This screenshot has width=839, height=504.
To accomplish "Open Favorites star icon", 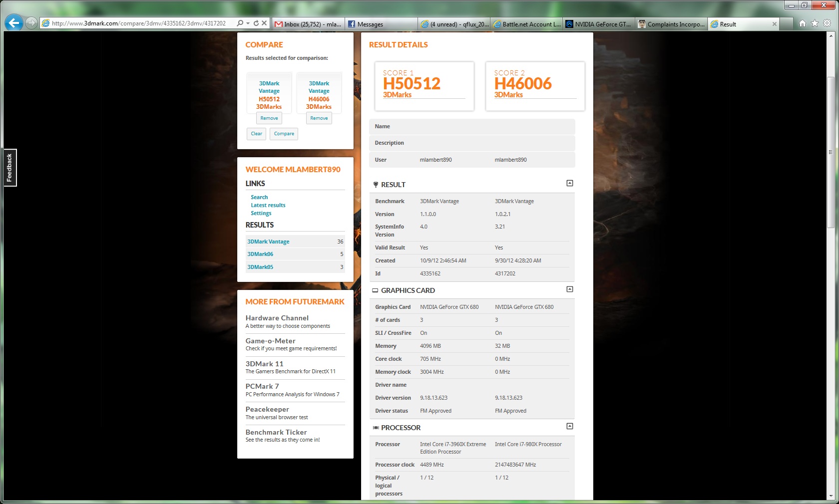I will click(x=815, y=23).
